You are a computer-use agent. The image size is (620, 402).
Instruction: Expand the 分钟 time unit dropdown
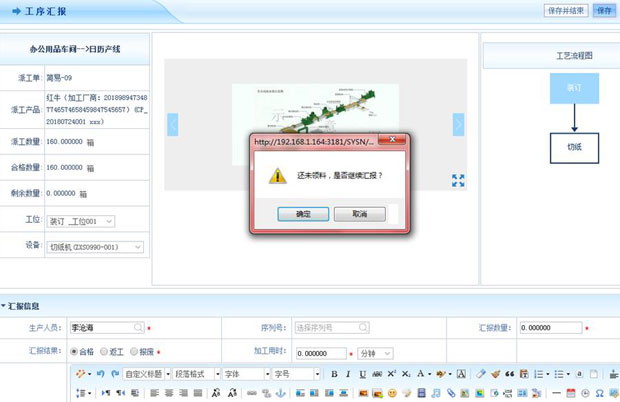tap(375, 353)
